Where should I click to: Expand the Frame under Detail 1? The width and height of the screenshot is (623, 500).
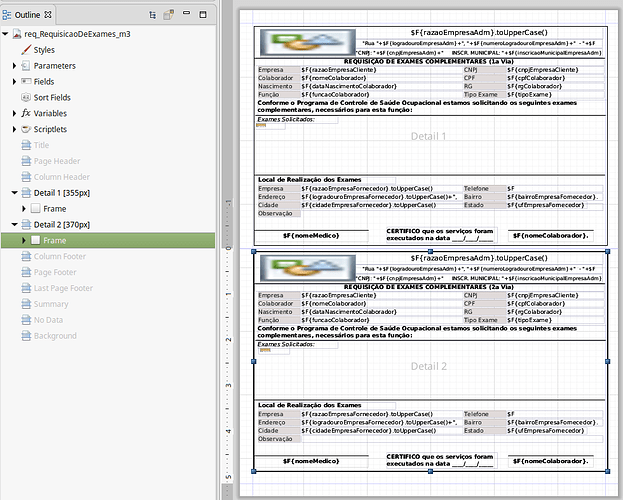point(24,209)
